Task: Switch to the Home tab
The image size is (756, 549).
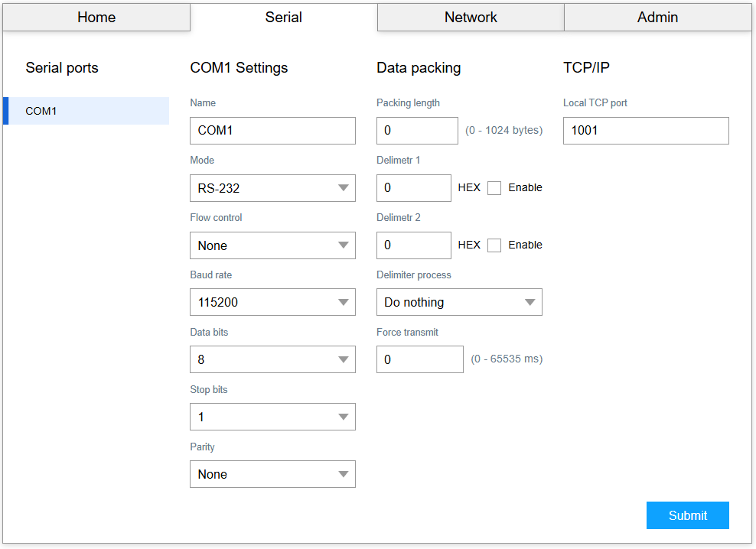Action: (96, 18)
